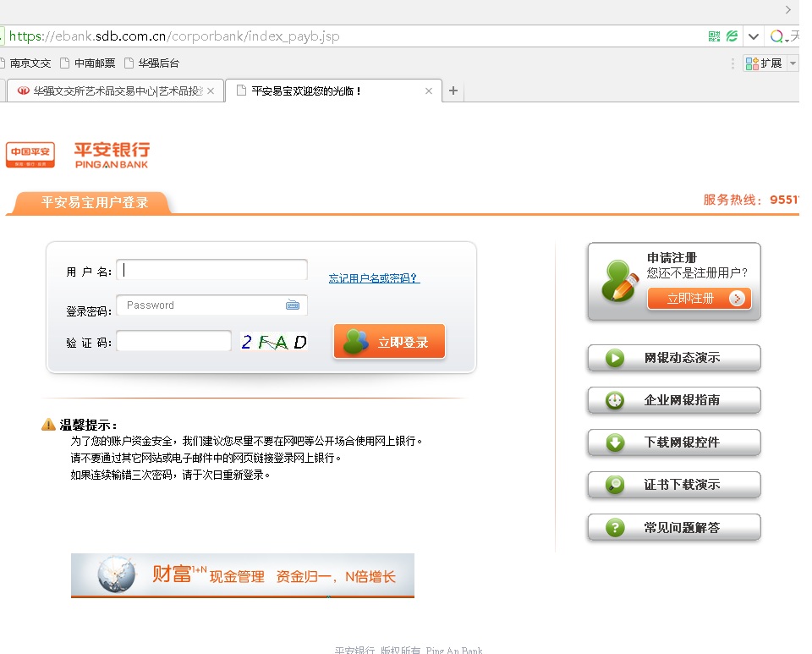Viewport: 812px width, 654px height.
Task: Open the 中南邮票 bookmark
Action: tap(87, 63)
